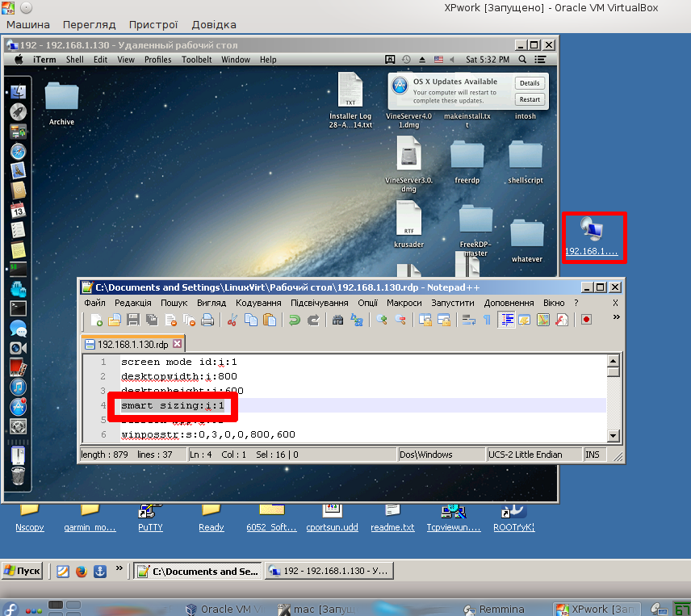Image resolution: width=691 pixels, height=616 pixels.
Task: Open the Пристрої menu in VirtualBox
Action: point(153,25)
